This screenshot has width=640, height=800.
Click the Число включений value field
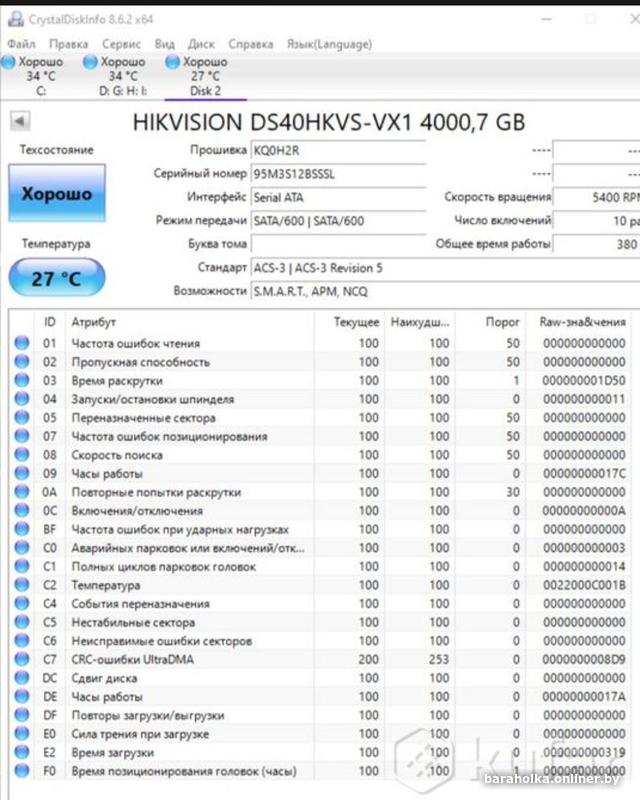point(596,221)
